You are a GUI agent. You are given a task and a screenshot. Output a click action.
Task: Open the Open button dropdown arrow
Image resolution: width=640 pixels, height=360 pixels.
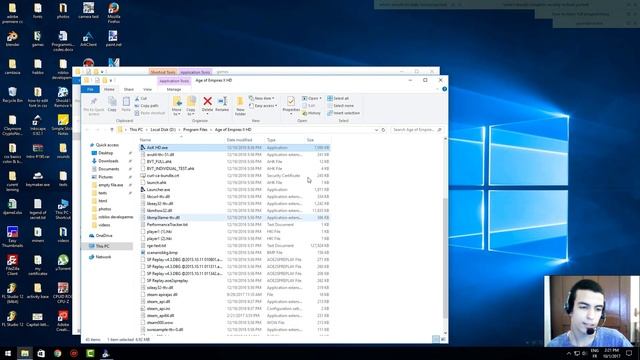(x=320, y=98)
